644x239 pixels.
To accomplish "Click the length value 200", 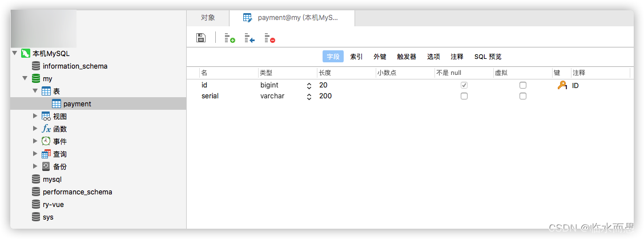I will coord(325,96).
